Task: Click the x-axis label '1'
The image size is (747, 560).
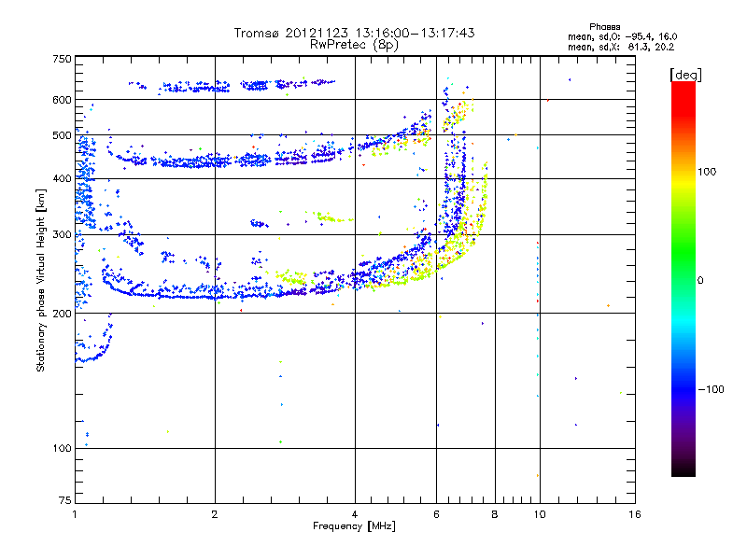Action: 75,514
